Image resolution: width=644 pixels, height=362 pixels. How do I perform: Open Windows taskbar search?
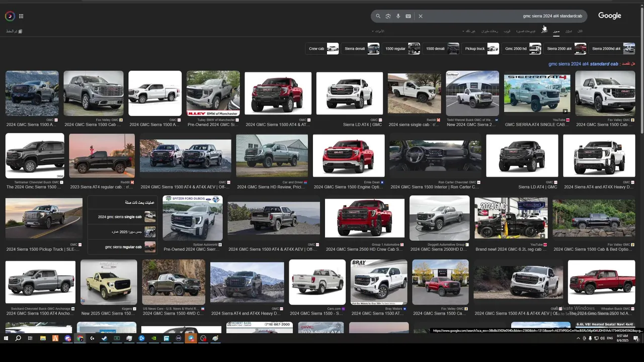(18, 338)
